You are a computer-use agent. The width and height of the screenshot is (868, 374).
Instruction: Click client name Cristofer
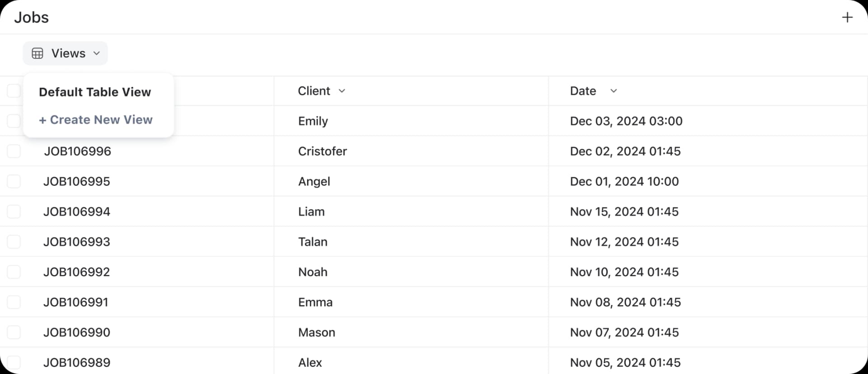322,151
